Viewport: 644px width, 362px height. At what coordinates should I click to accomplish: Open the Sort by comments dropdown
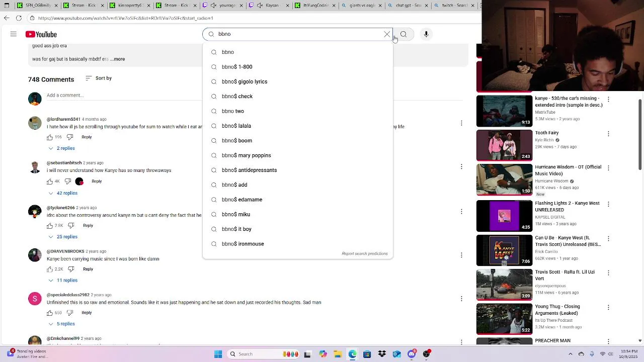coord(99,78)
